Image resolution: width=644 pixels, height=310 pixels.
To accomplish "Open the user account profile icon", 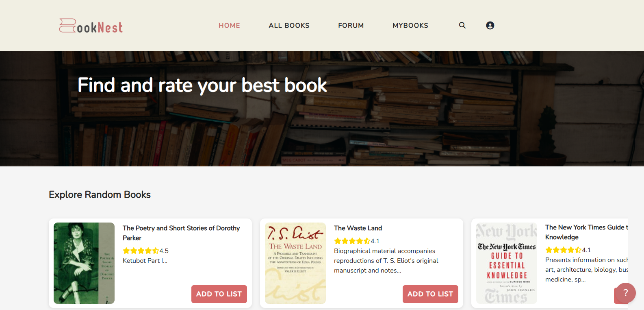I will pos(490,25).
